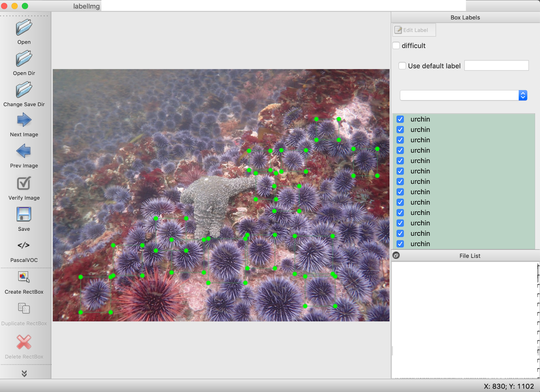
Task: Open a directory with Open Dir
Action: coord(24,58)
